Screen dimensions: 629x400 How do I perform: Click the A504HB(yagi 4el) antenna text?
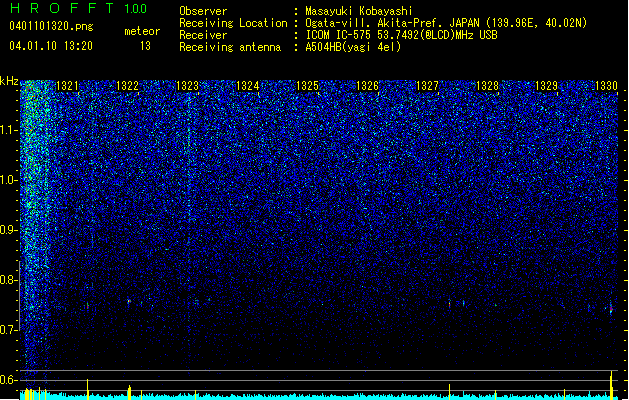tap(353, 47)
